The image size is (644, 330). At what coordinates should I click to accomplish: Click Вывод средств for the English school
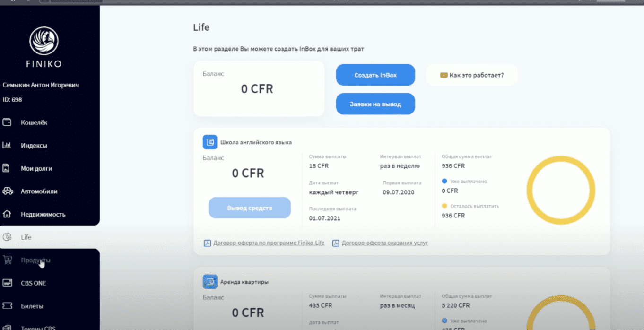pyautogui.click(x=250, y=208)
